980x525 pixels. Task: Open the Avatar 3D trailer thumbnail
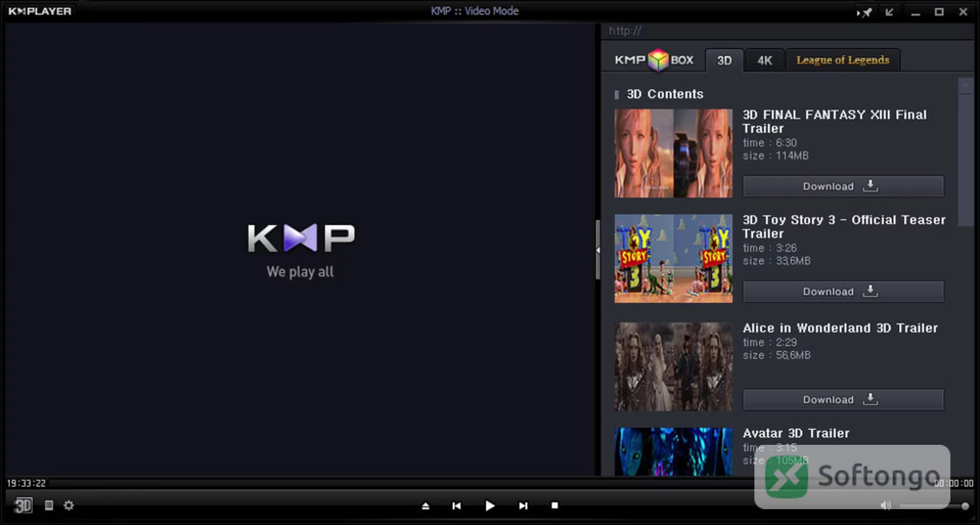(673, 452)
